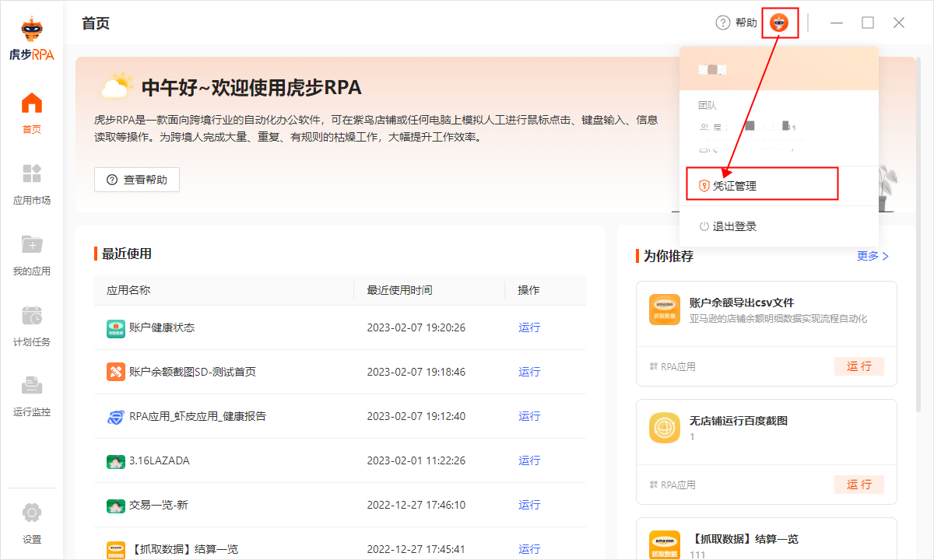Click the 应用名称 column header
The width and height of the screenshot is (934, 560).
(x=128, y=290)
